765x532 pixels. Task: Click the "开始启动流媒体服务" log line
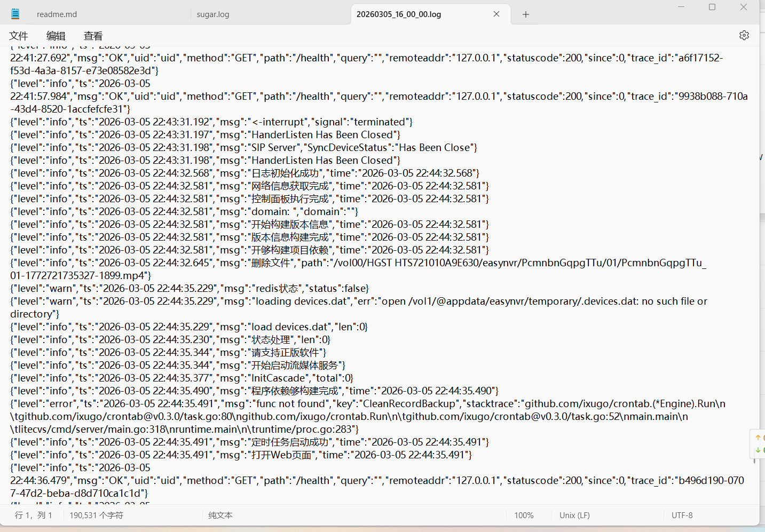(178, 366)
